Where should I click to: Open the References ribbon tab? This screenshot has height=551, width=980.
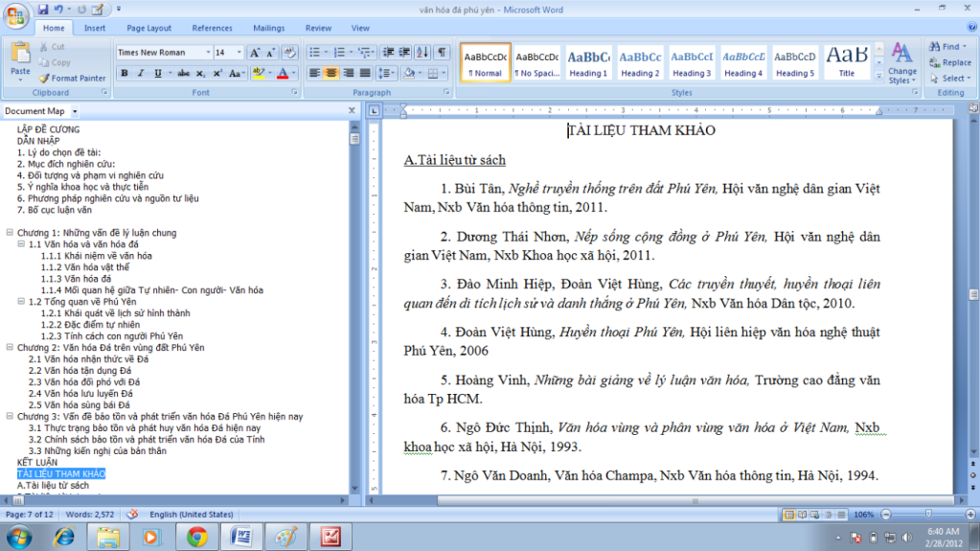tap(212, 29)
